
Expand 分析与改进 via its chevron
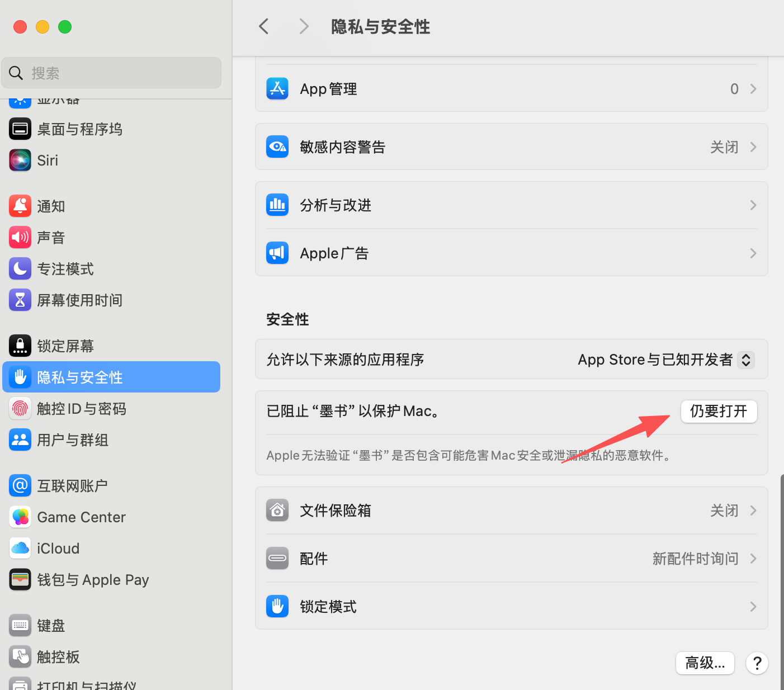[x=753, y=205]
